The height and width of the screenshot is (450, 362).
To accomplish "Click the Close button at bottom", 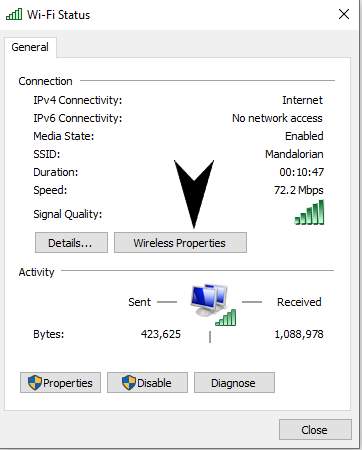I will click(315, 430).
